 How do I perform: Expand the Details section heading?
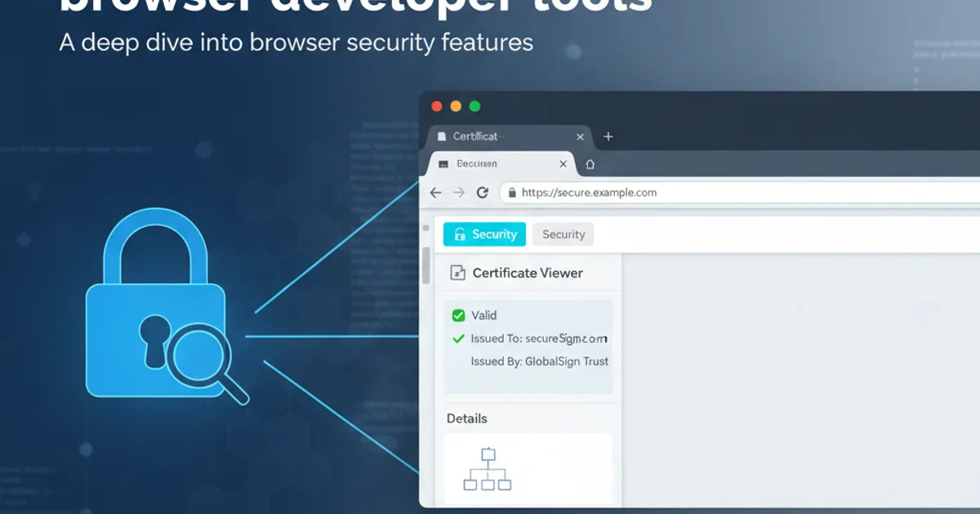coord(467,419)
